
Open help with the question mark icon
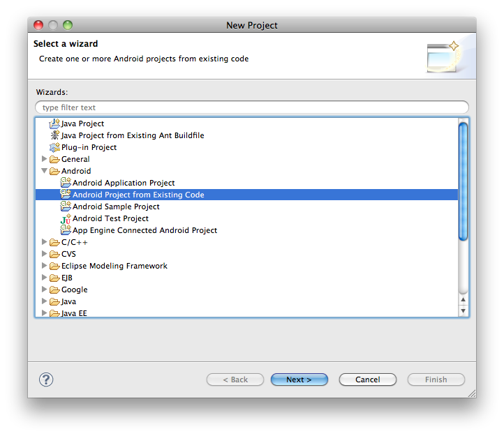point(46,379)
